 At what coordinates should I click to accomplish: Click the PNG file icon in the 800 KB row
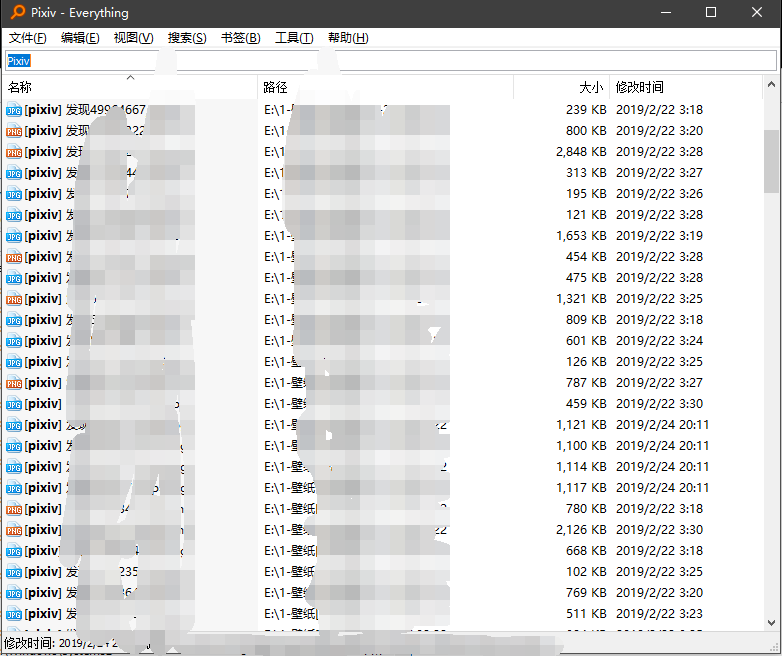click(14, 131)
